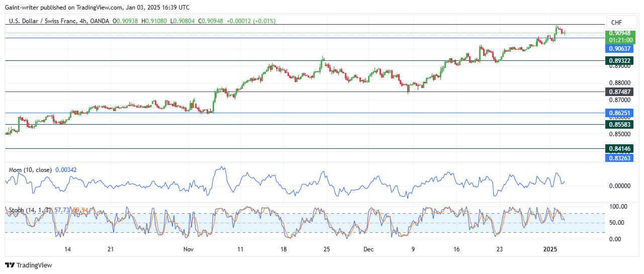Select the dark green 0.89322 level tag

click(x=620, y=60)
